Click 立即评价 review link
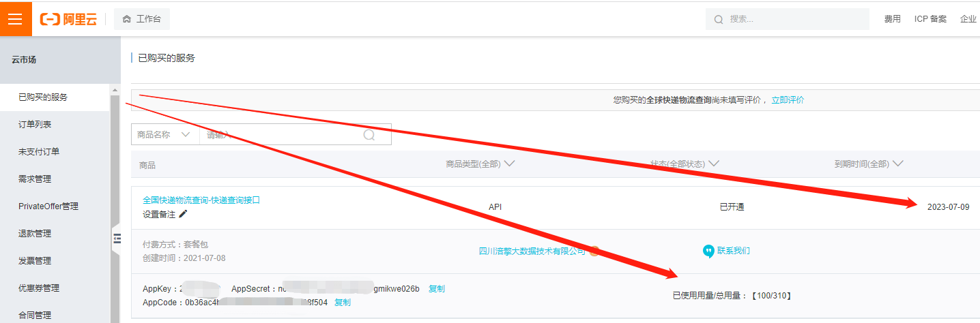This screenshot has height=323, width=980. 788,99
